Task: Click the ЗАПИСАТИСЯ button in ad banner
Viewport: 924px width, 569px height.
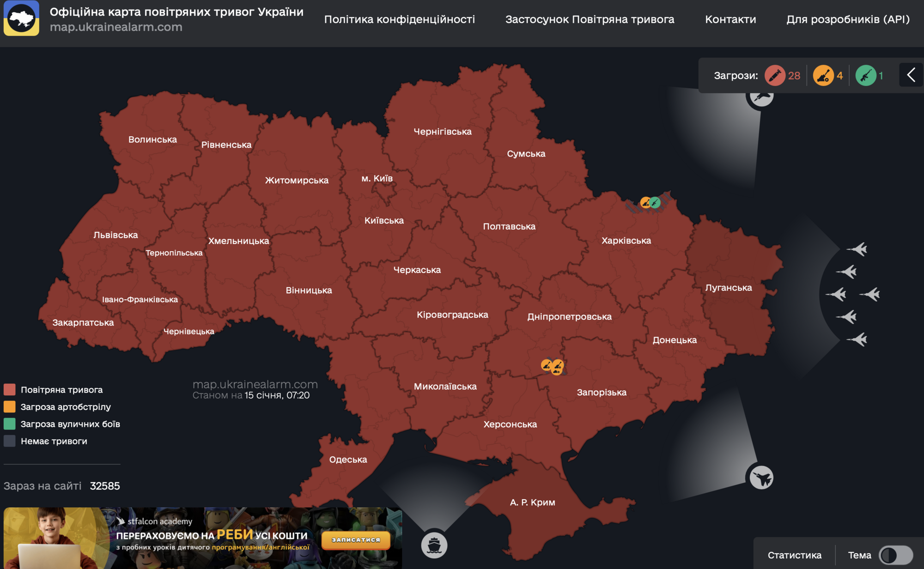Action: point(356,540)
